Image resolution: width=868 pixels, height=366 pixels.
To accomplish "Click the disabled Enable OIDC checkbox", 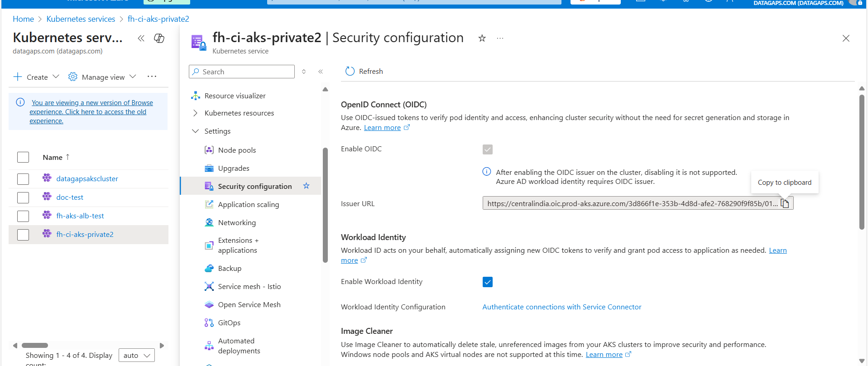I will [488, 149].
